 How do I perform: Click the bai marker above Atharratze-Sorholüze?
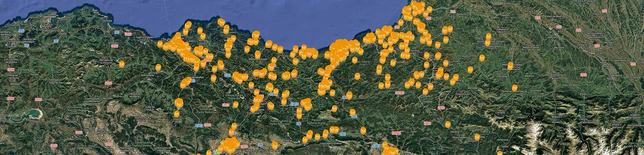pyautogui.click(x=515, y=87)
